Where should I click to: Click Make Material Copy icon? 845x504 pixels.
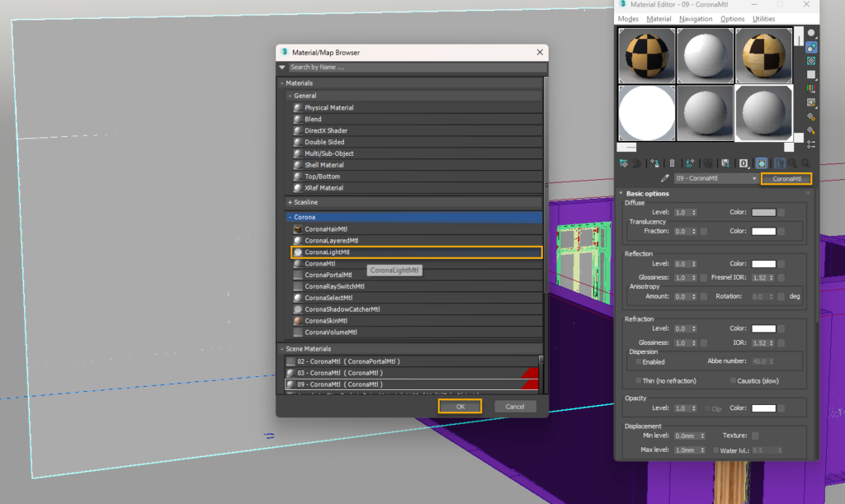click(690, 163)
